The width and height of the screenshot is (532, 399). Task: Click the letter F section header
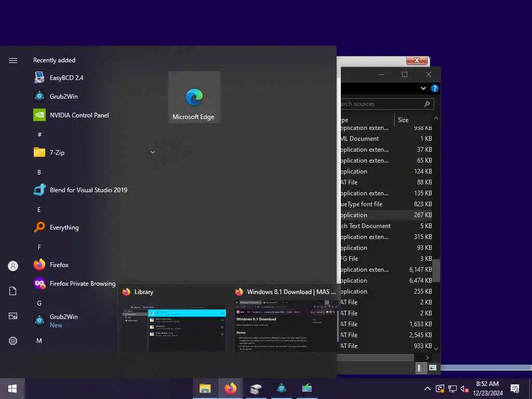(39, 247)
